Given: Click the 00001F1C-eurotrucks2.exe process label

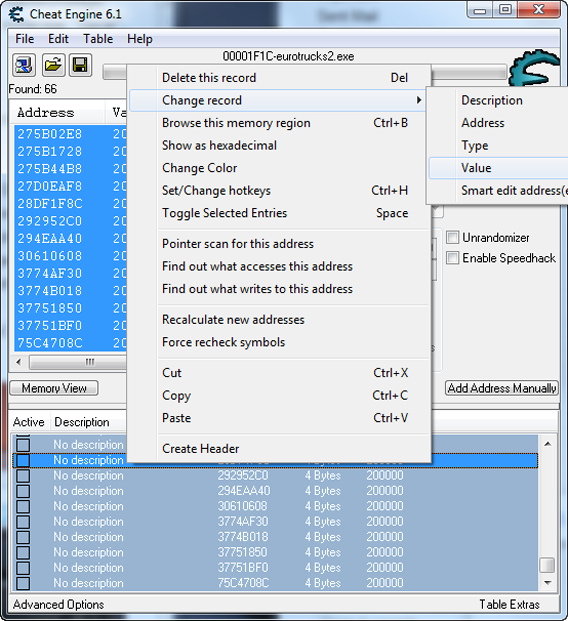Looking at the screenshot, I should click(x=288, y=56).
